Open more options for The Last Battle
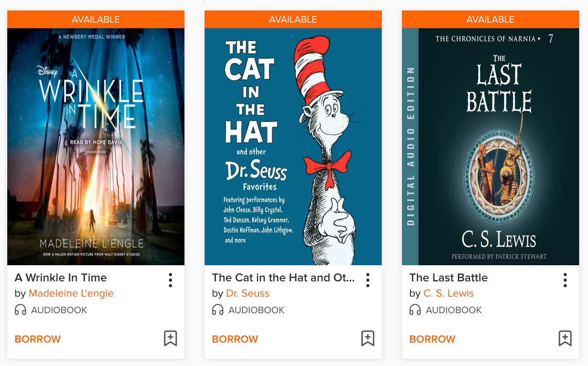This screenshot has height=366, width=588. (565, 280)
